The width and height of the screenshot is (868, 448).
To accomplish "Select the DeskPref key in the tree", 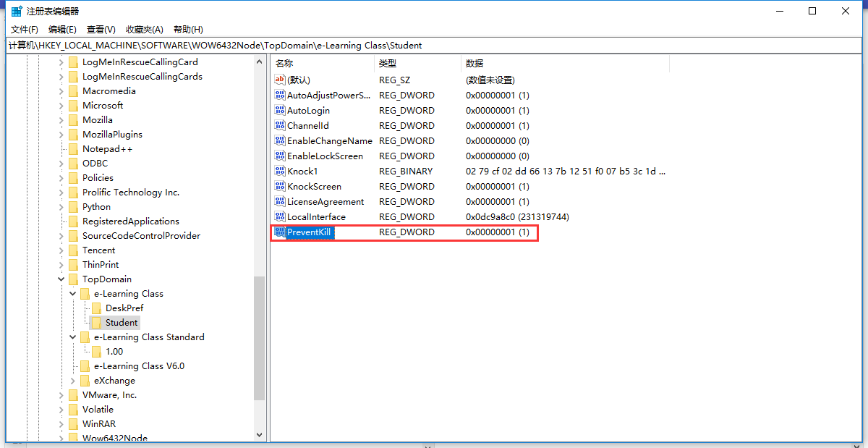I will [124, 308].
